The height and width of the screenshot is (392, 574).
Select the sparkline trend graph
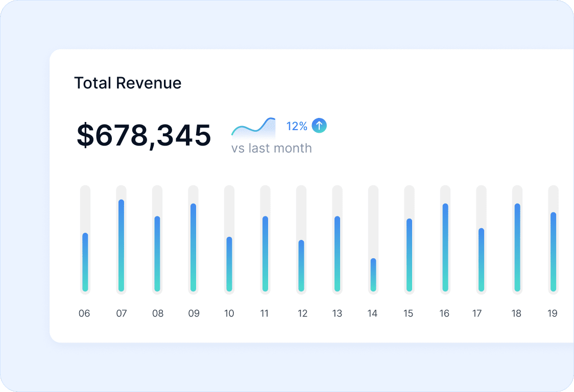253,129
